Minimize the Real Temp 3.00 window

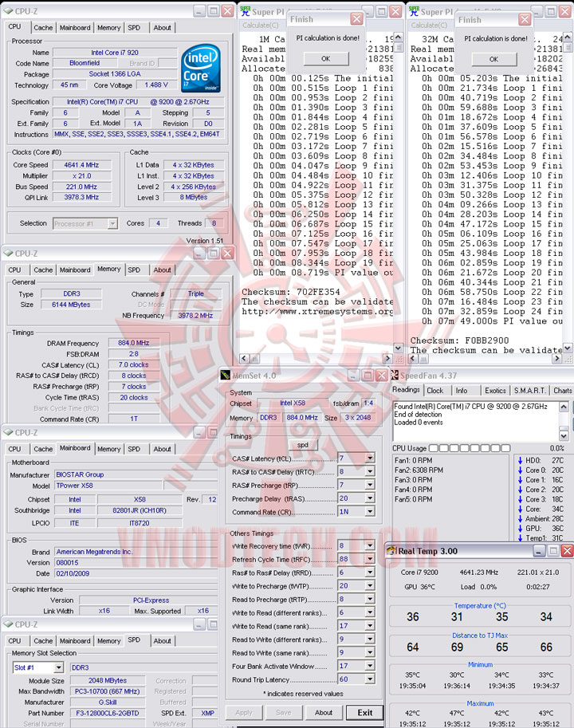point(539,551)
